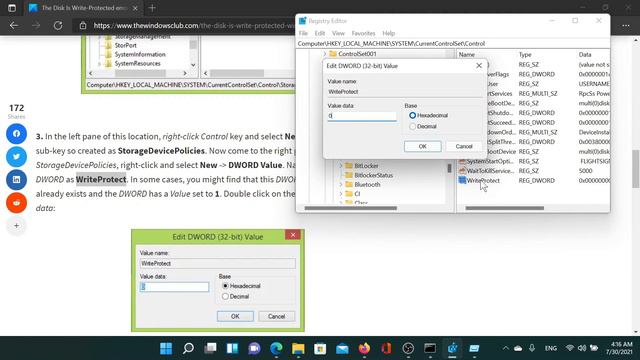Open taskbar Search
This screenshot has height=360, width=640.
coord(188,348)
